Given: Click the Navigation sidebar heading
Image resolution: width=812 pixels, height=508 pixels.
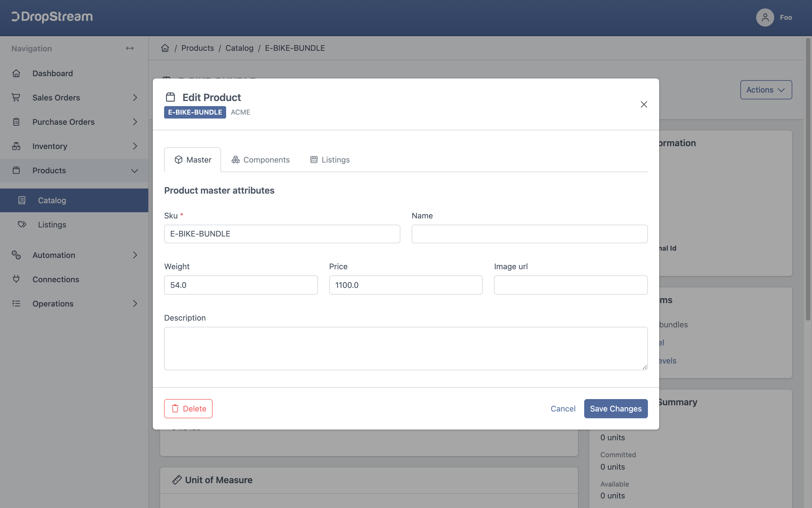Looking at the screenshot, I should (32, 48).
